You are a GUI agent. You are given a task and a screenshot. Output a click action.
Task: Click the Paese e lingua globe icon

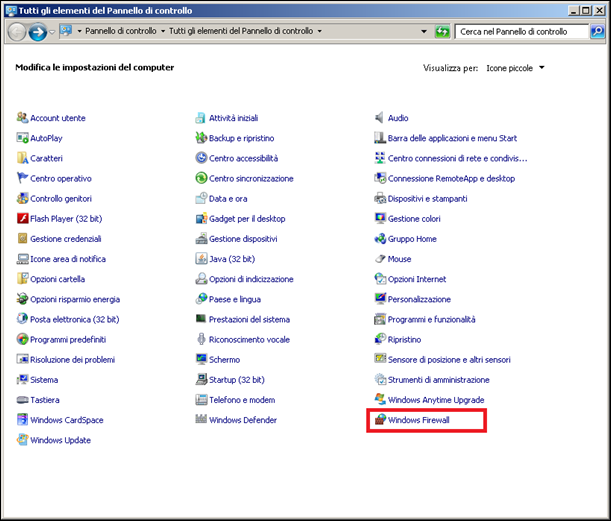201,299
